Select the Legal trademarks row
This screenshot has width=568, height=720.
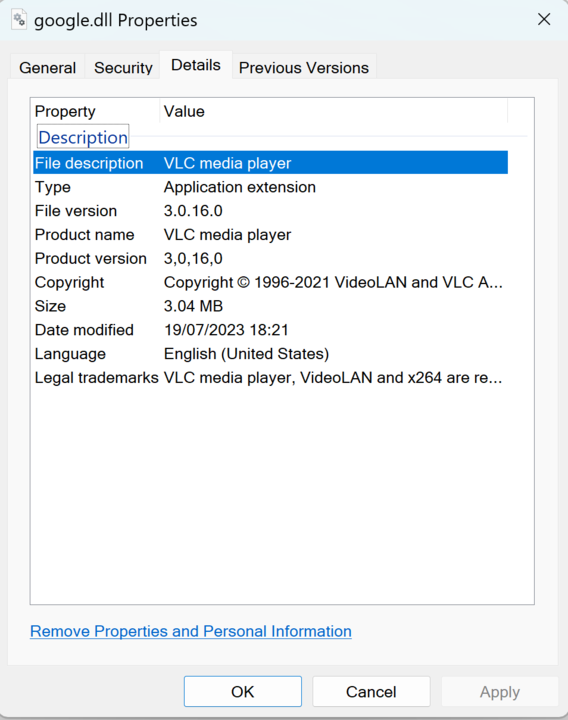(x=270, y=378)
